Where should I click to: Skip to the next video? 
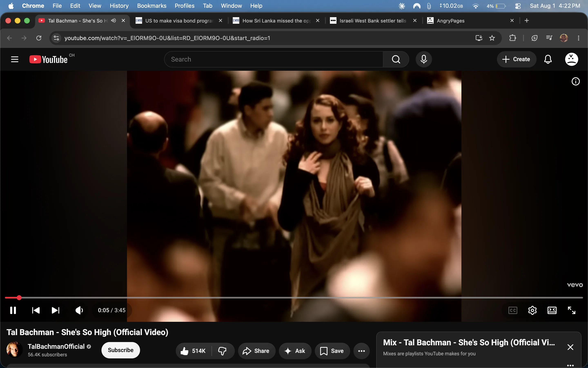(x=55, y=310)
